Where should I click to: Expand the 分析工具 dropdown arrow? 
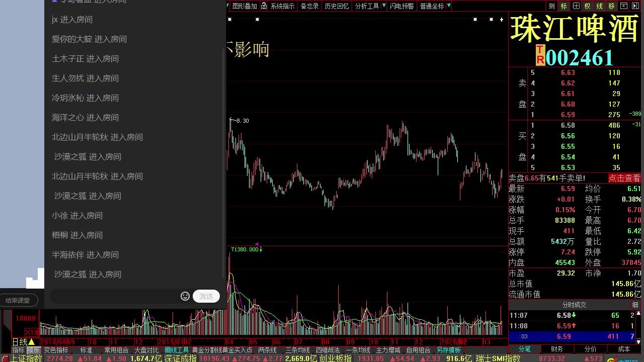tap(384, 6)
